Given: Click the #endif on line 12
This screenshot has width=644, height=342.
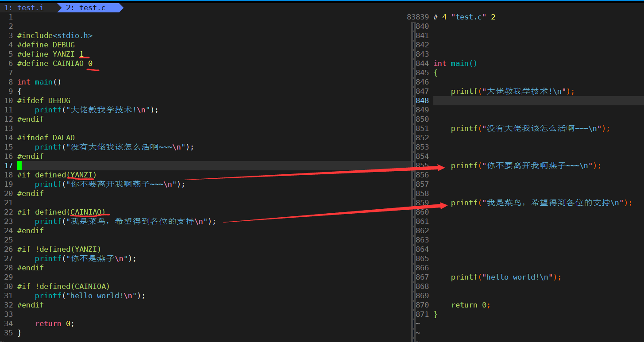Looking at the screenshot, I should point(31,119).
